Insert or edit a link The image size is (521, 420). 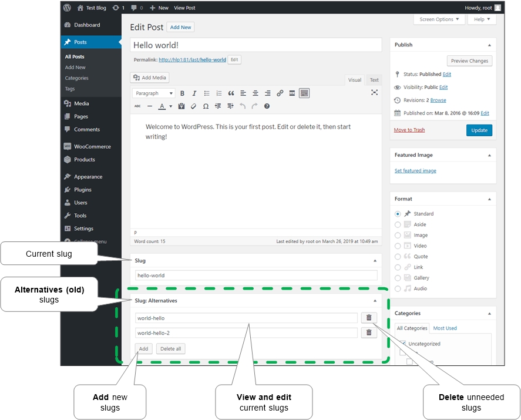[x=280, y=93]
